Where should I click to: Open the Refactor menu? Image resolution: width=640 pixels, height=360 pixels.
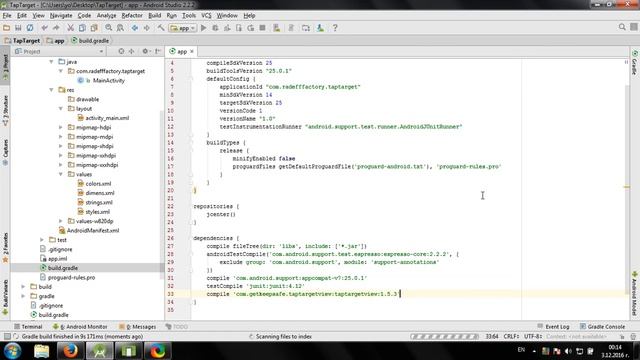(x=132, y=16)
